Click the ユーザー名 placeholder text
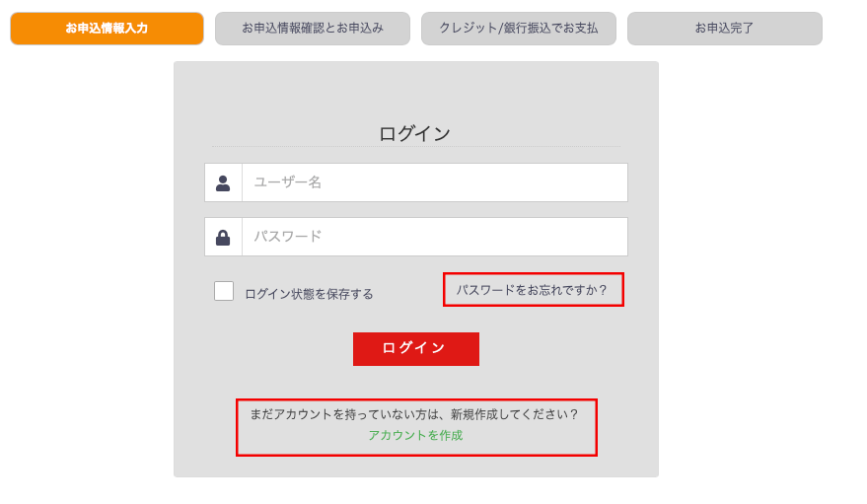The image size is (867, 504). 288,182
